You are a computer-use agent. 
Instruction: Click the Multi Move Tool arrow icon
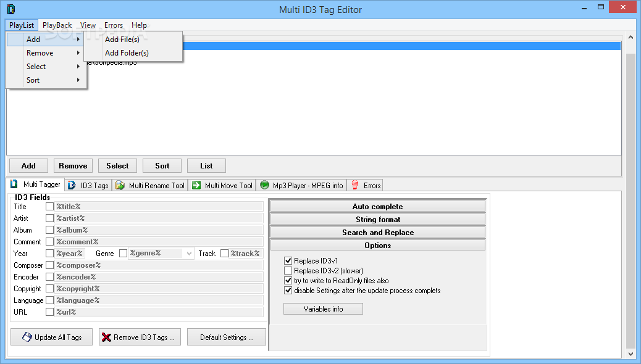click(x=196, y=185)
